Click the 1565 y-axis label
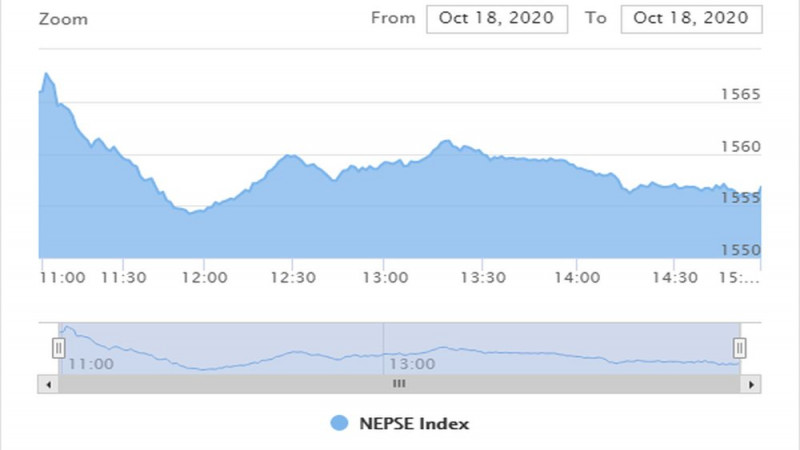The height and width of the screenshot is (450, 800). (x=740, y=94)
